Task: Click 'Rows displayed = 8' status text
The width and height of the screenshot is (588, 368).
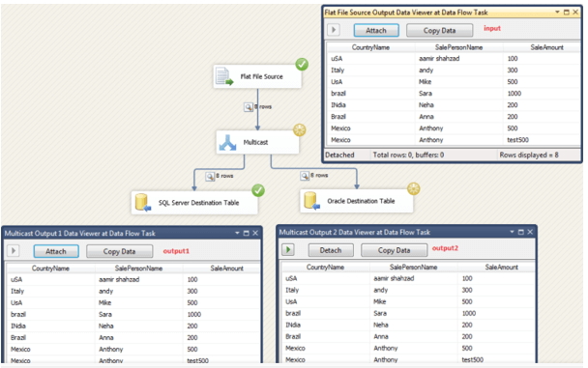Action: [529, 155]
